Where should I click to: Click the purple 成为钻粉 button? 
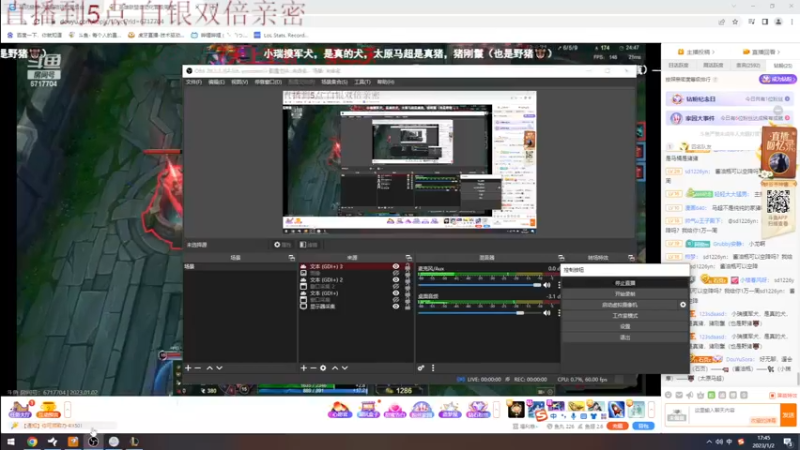pos(778,79)
